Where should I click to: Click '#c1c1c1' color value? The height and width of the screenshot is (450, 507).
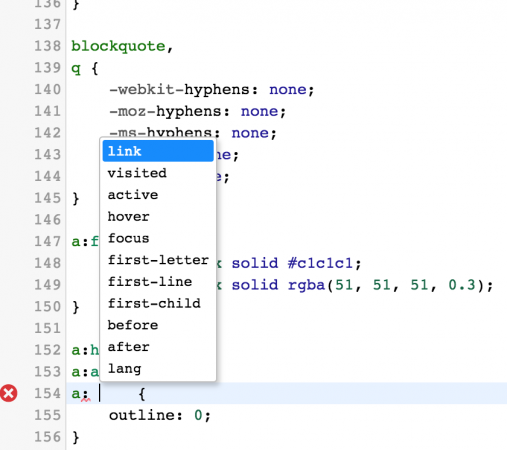[320, 263]
